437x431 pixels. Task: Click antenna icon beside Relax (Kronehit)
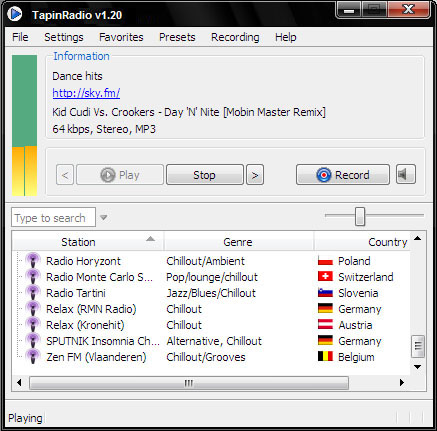pos(33,325)
